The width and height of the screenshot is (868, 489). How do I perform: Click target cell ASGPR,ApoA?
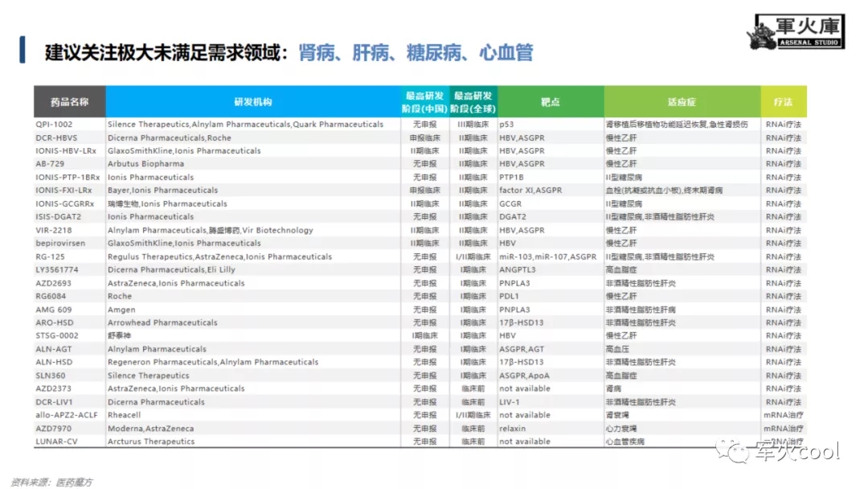524,376
